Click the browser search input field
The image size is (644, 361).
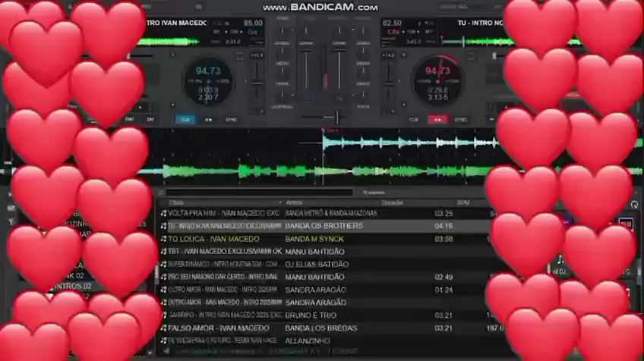point(258,193)
